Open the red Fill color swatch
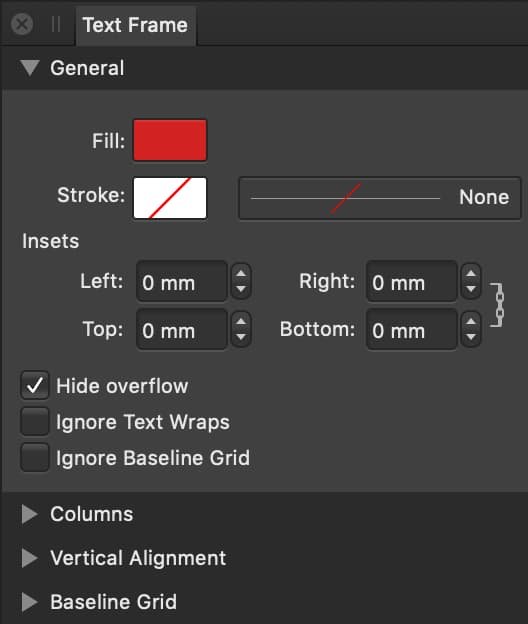528x624 pixels. point(170,140)
